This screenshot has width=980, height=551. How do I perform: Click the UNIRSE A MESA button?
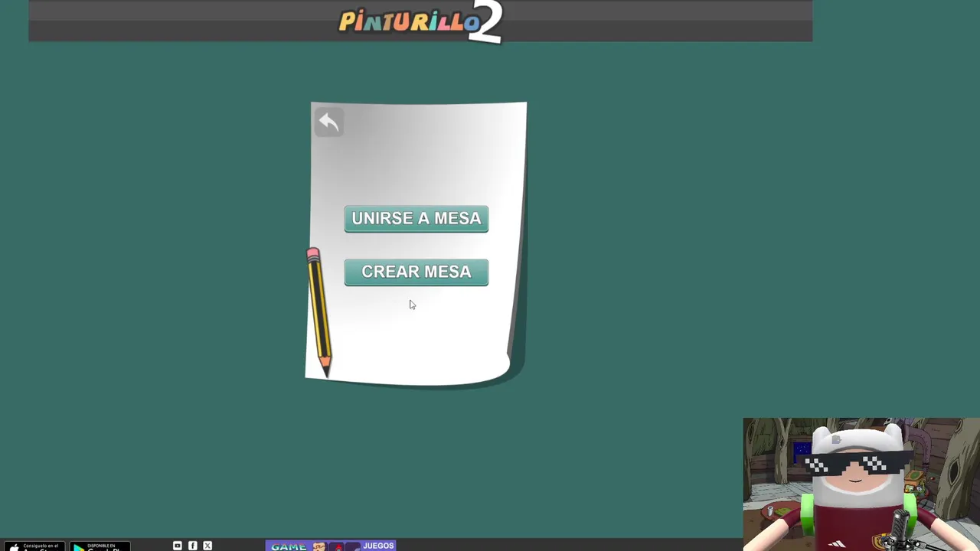(x=416, y=219)
